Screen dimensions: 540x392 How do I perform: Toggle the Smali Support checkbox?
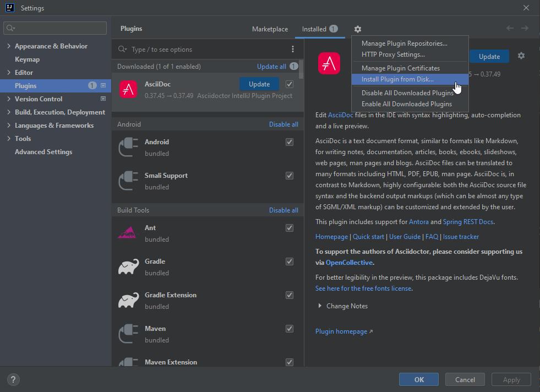click(289, 175)
